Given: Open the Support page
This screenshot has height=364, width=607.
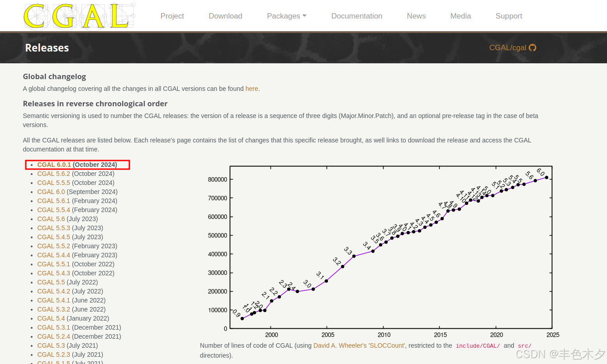Looking at the screenshot, I should 509,16.
